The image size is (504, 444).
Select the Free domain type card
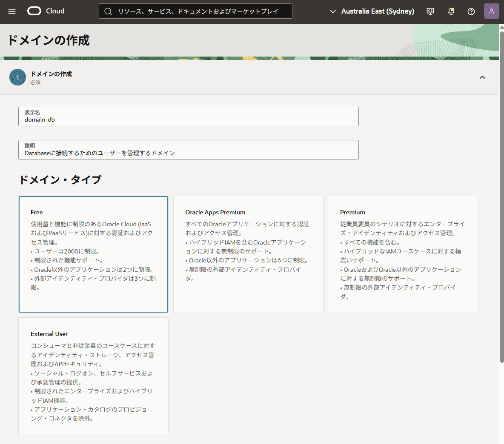[93, 254]
